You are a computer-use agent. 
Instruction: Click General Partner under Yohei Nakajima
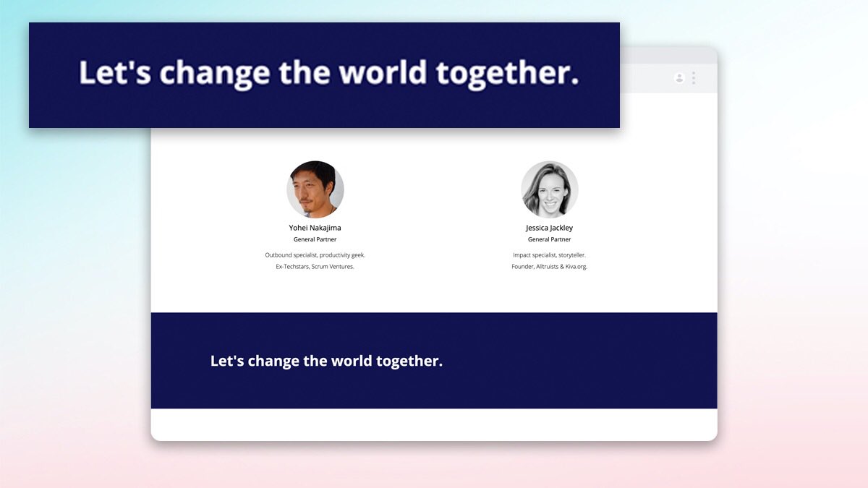click(x=315, y=239)
